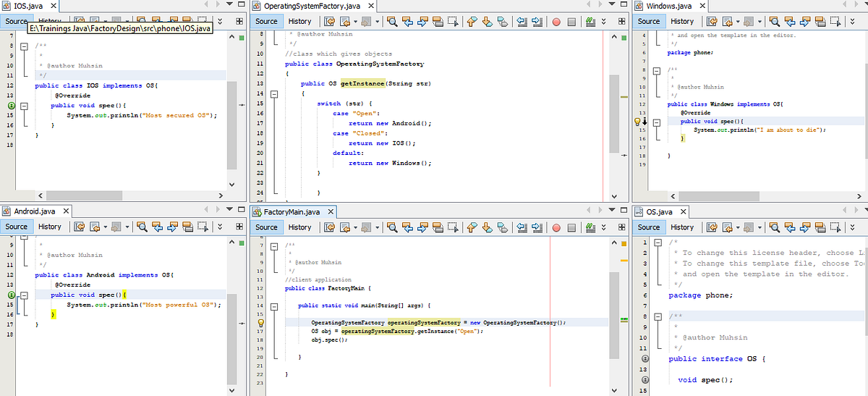The height and width of the screenshot is (396, 868).
Task: Click Shift Line Left in FactoryMain.java toolbar
Action: point(522,227)
